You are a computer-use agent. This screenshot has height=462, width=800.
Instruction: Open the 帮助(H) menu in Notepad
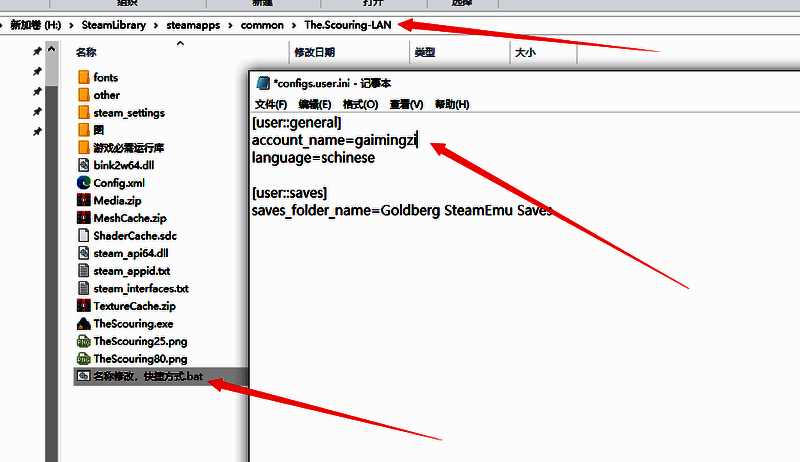tap(452, 105)
